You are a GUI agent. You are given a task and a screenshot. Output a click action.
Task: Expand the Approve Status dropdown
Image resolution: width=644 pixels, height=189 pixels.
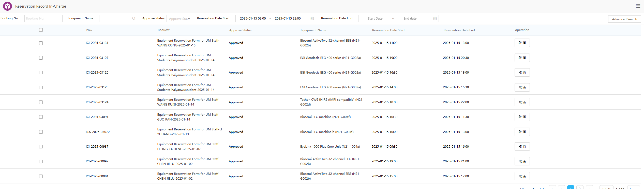[x=179, y=19]
